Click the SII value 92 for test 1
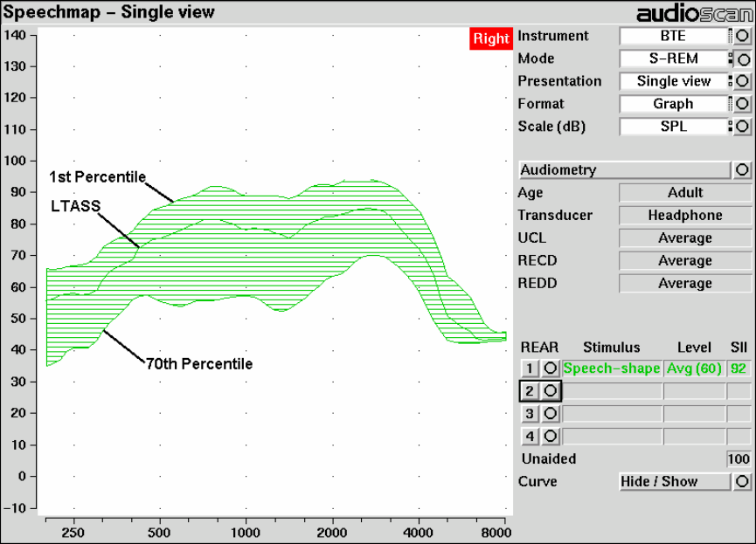756x544 pixels. click(739, 368)
